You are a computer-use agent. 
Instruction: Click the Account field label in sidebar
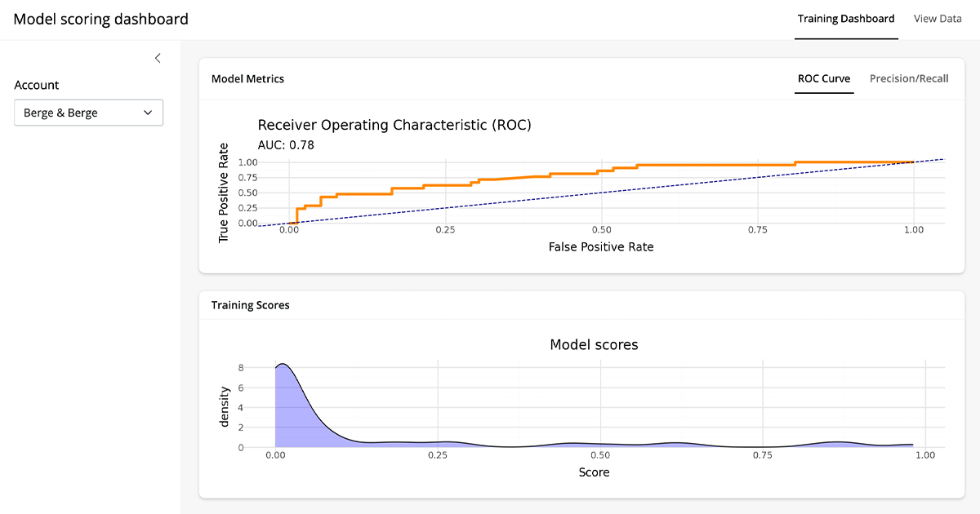coord(37,85)
